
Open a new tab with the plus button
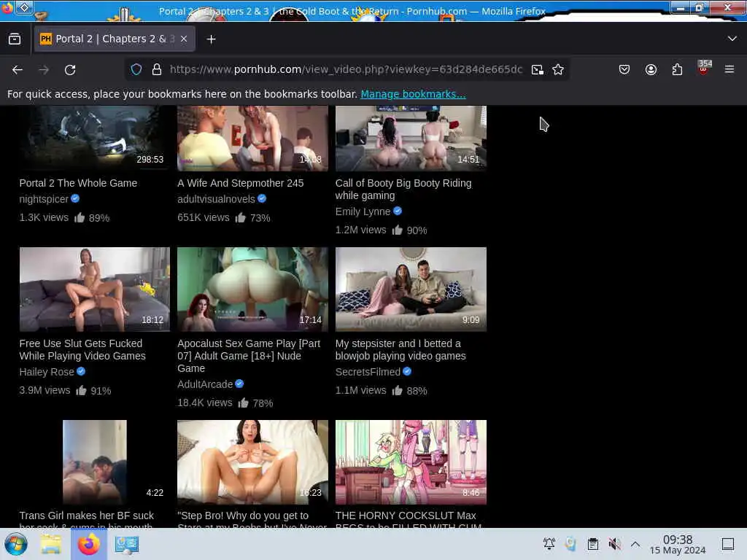211,39
